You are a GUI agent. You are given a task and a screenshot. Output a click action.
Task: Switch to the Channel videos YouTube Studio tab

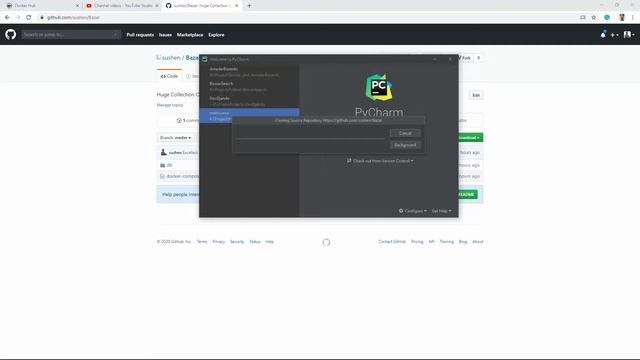122,6
